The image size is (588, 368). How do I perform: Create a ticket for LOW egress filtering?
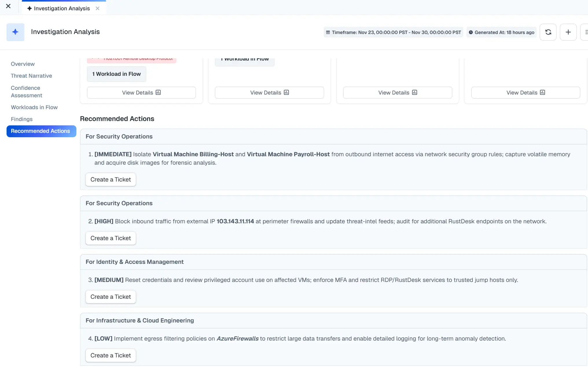click(x=111, y=355)
